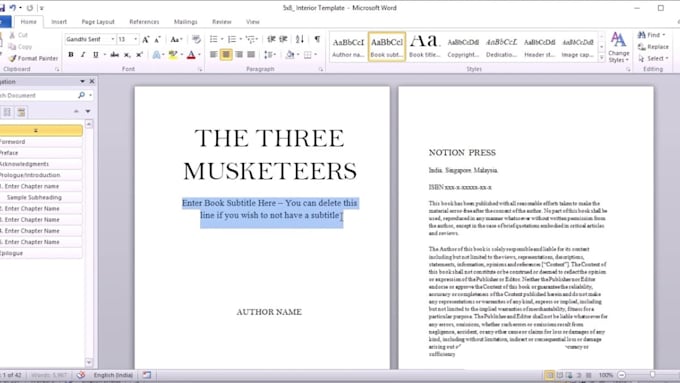The height and width of the screenshot is (383, 680).
Task: Apply superscript formatting
Action: click(x=139, y=55)
